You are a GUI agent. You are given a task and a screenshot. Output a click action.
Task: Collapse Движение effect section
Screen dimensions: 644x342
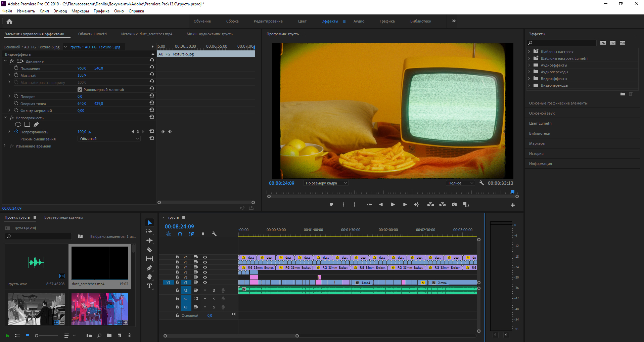(5, 61)
